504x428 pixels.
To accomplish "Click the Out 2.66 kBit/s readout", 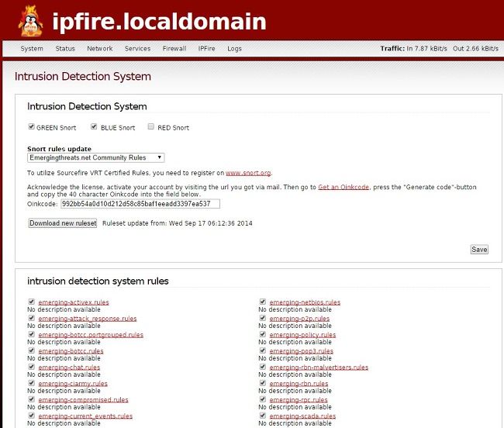I will 476,49.
